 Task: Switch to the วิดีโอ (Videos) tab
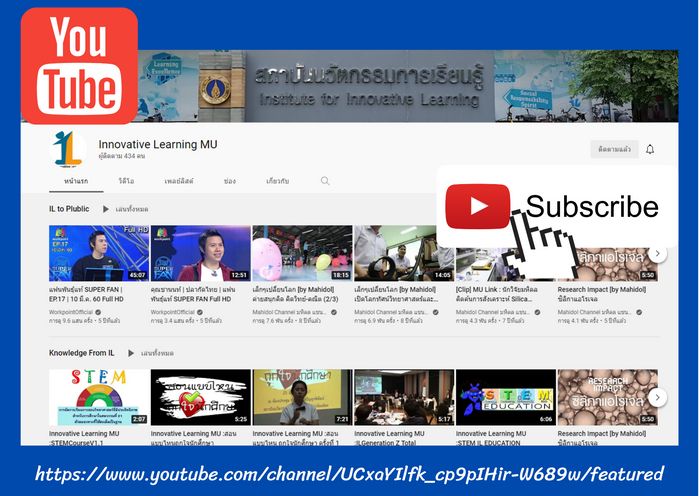[126, 181]
